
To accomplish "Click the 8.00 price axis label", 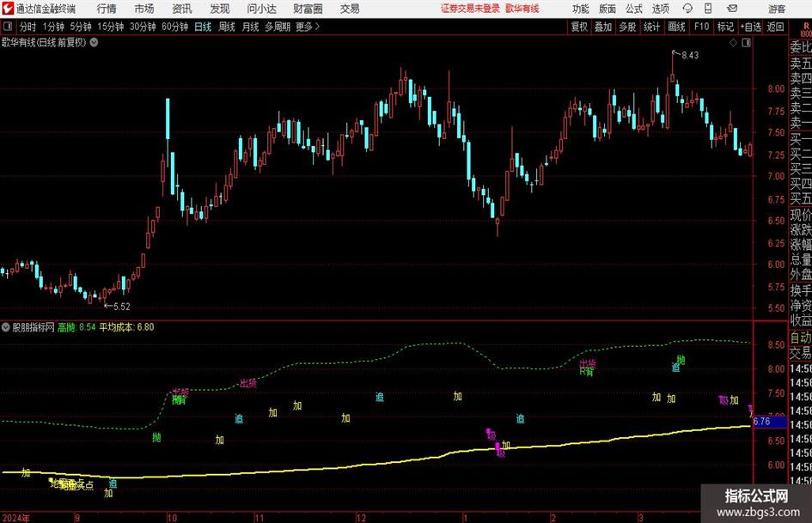I will [776, 88].
